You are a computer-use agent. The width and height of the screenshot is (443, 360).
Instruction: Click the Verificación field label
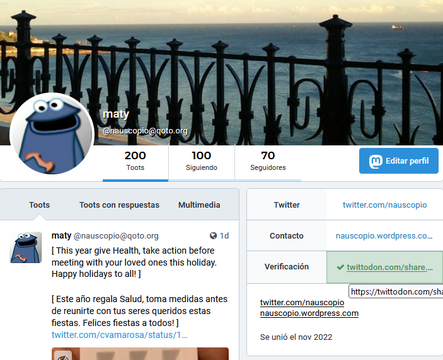tap(287, 267)
